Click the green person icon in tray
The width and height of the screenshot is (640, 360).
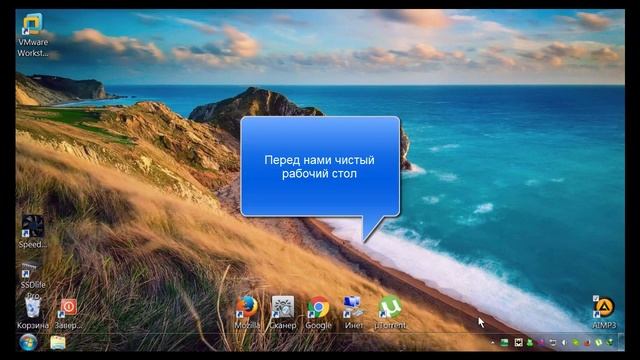click(x=530, y=342)
